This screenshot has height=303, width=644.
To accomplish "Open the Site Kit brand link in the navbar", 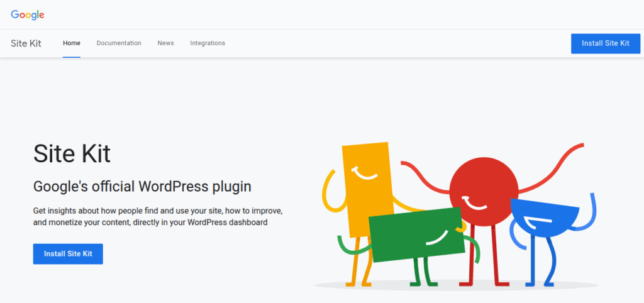I will click(x=26, y=43).
